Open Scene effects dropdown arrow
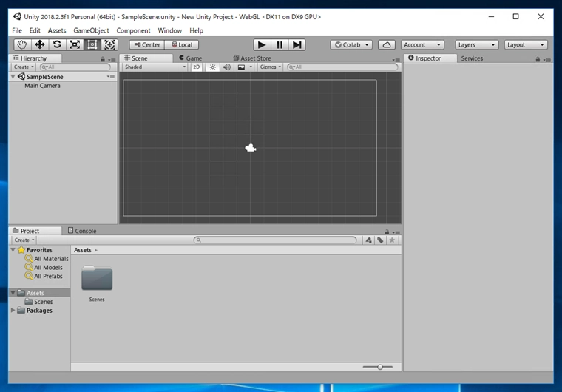Screen dimensions: 562x392 point(251,67)
